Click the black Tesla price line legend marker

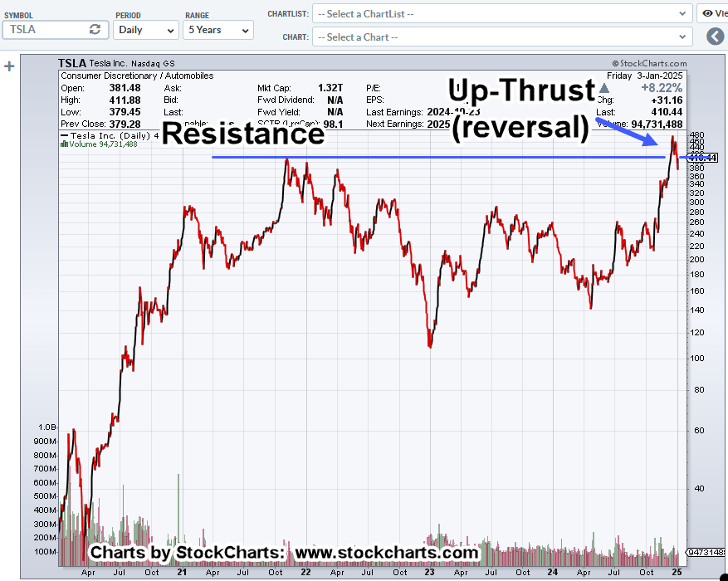point(65,134)
